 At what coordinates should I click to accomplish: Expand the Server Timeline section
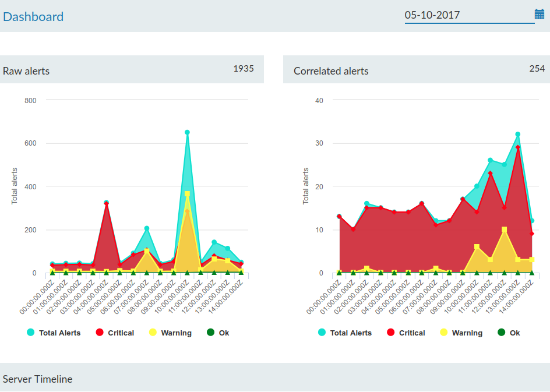pos(38,379)
